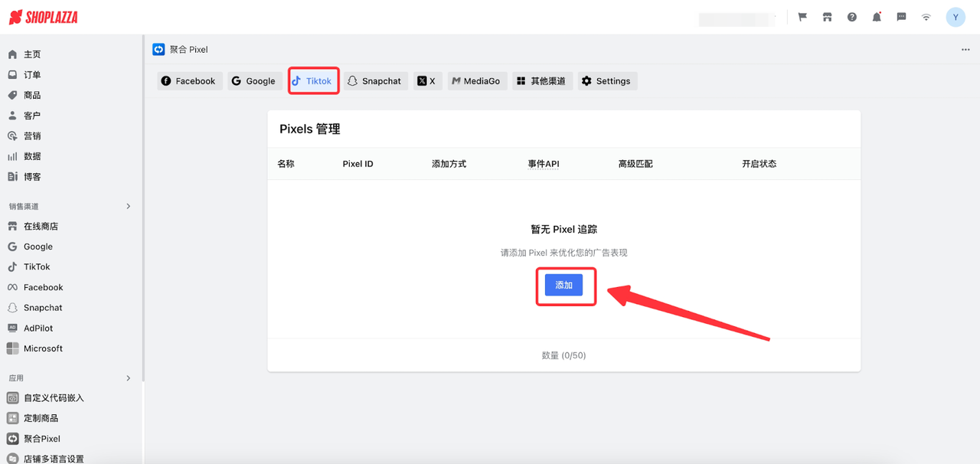980x464 pixels.
Task: Expand the 销售渠道 section chevron
Action: coord(129,206)
